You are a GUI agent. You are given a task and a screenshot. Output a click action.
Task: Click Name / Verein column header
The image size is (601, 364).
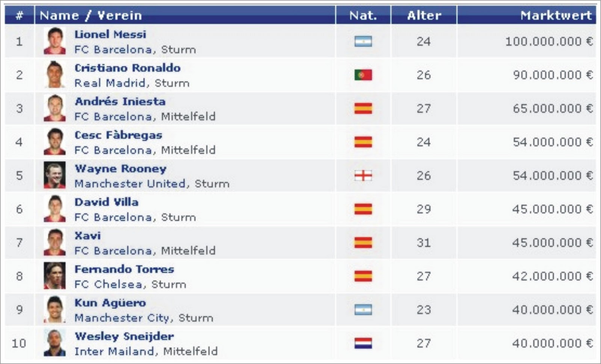click(91, 15)
